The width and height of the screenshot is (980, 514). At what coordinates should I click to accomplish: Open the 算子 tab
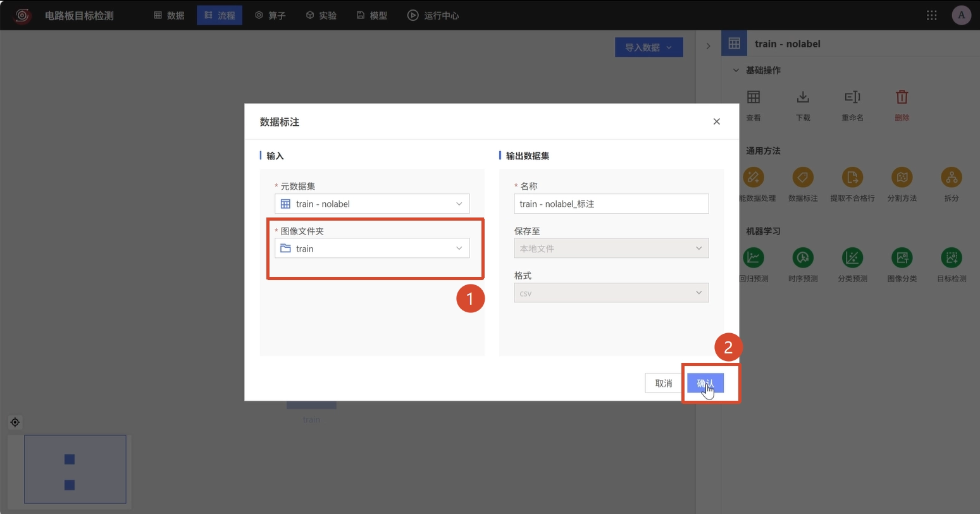(270, 15)
